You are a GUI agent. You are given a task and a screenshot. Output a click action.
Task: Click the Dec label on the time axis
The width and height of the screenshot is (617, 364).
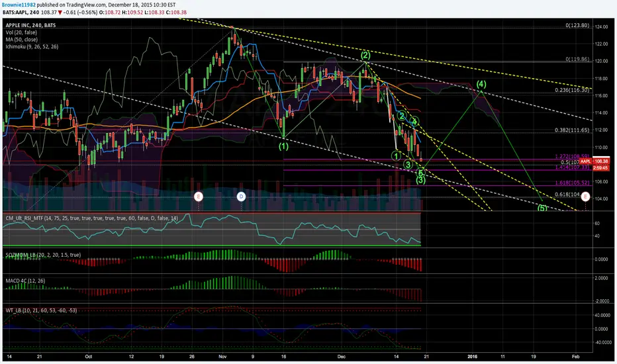point(342,357)
